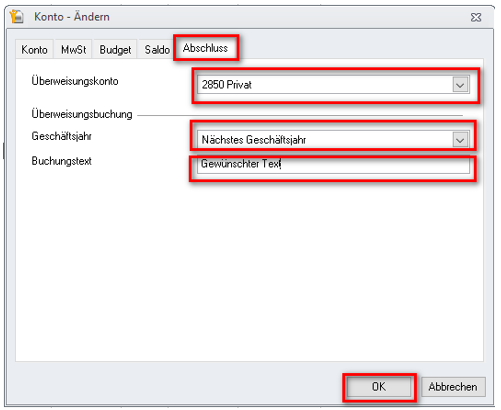
Task: Click the Überweisungskonto label
Action: coord(75,81)
